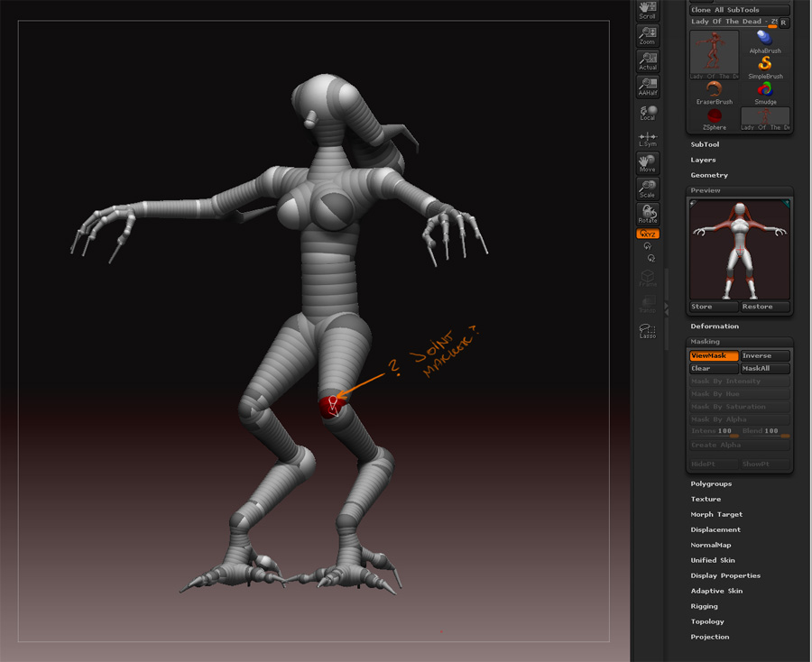Activate the Scale icon on the right shelf
Viewport: 812px width, 662px height.
click(x=647, y=188)
